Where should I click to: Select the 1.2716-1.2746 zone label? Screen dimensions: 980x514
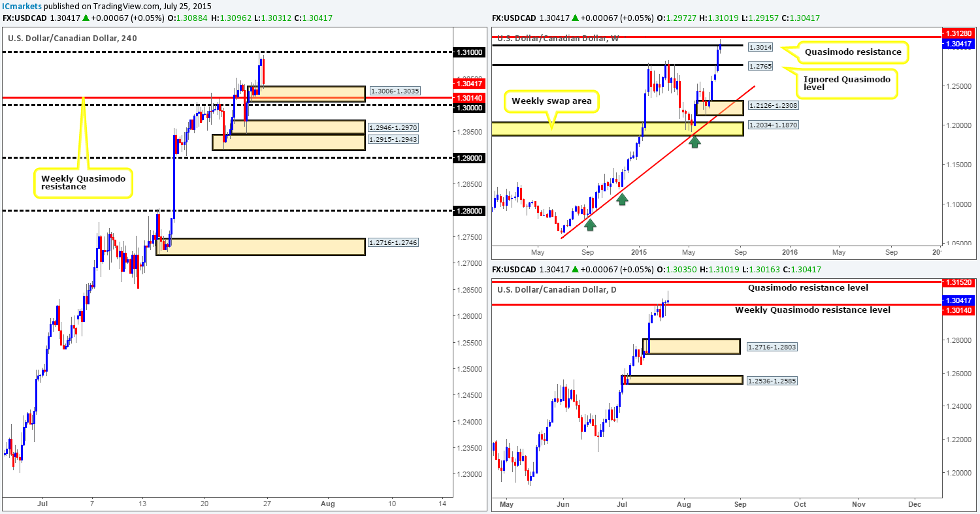point(394,242)
